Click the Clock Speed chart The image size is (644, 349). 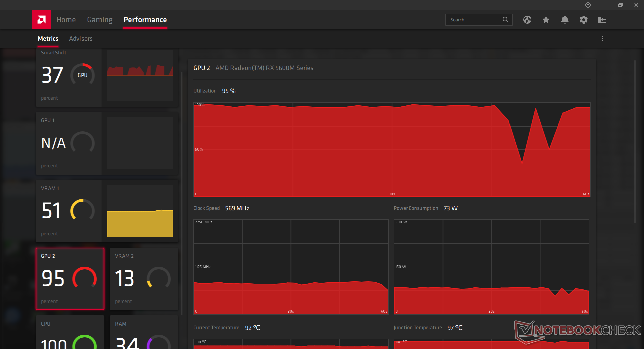[x=291, y=267]
